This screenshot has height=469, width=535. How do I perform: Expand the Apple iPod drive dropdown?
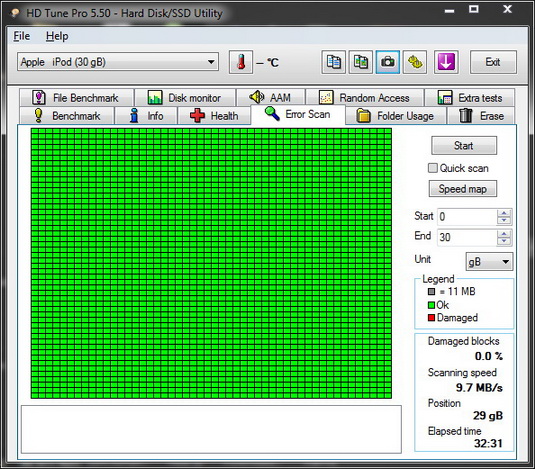[118, 62]
